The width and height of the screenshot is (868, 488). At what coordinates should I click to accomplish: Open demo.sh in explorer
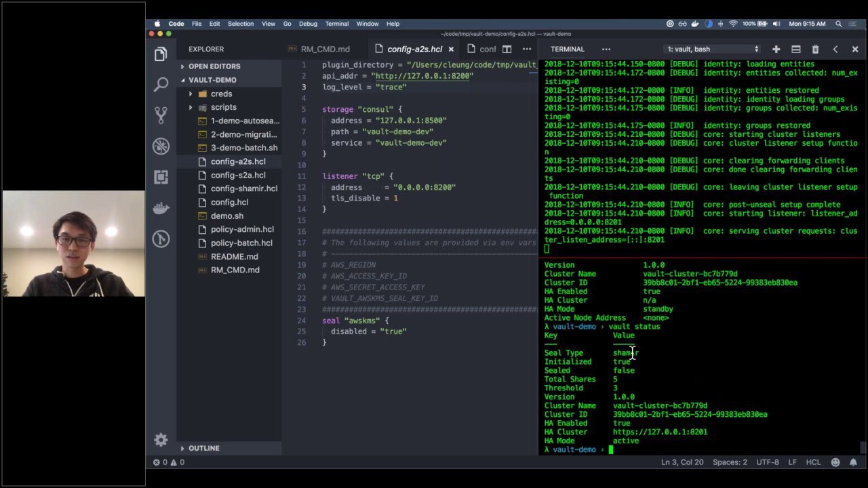pos(226,216)
